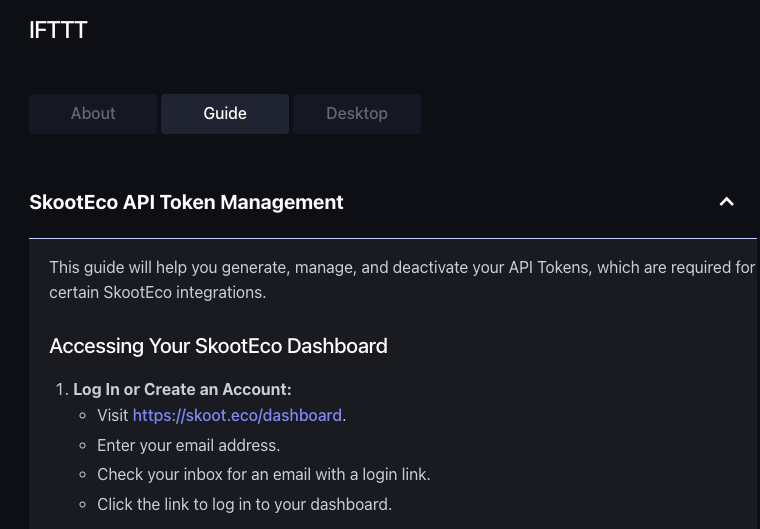The height and width of the screenshot is (529, 760).
Task: Click the bold Log In or Create an Account text
Action: click(182, 389)
